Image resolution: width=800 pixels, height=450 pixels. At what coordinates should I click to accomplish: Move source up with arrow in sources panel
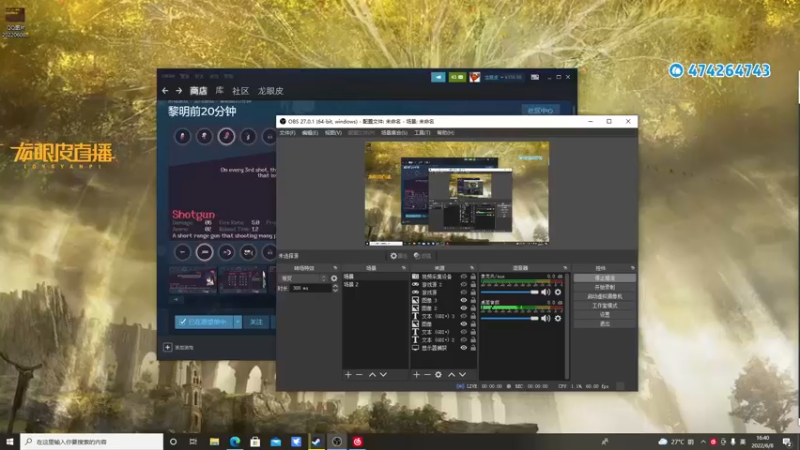(452, 374)
